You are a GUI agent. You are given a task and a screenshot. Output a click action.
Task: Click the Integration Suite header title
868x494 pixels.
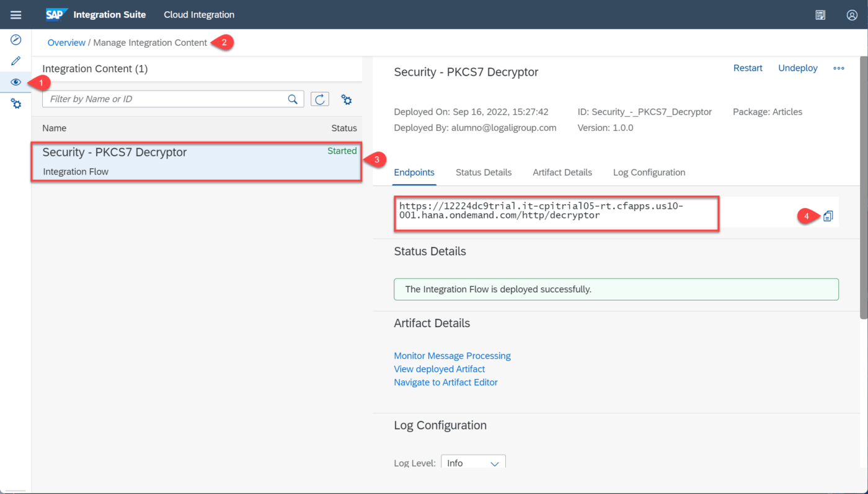pos(110,15)
